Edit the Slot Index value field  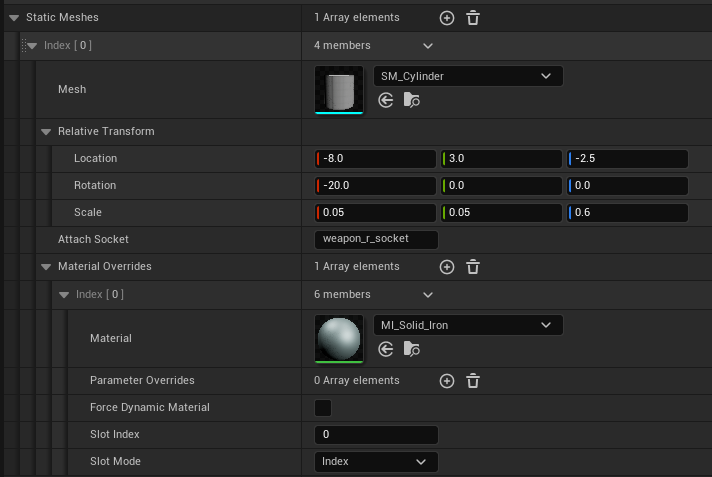tap(376, 435)
